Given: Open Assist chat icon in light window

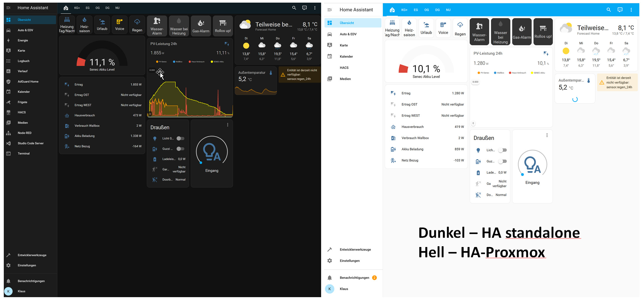Looking at the screenshot, I should [620, 10].
